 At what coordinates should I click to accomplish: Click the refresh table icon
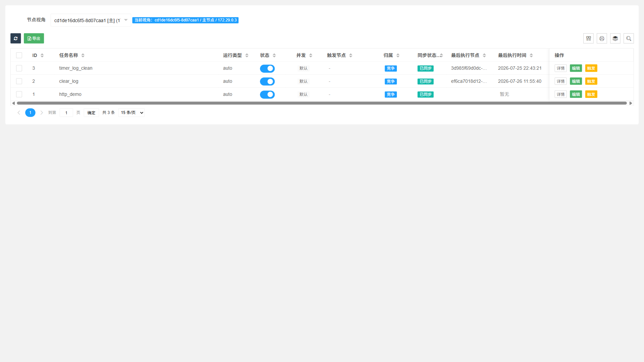(x=16, y=39)
